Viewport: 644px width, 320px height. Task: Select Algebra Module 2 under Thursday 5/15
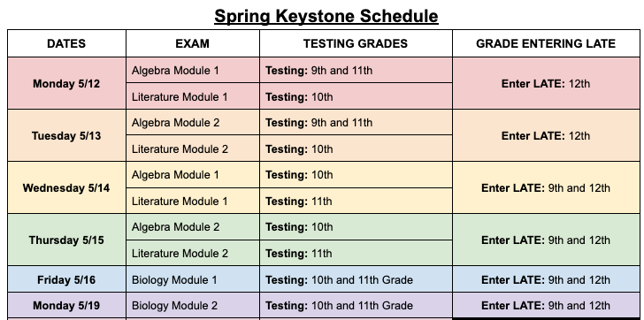click(x=193, y=227)
